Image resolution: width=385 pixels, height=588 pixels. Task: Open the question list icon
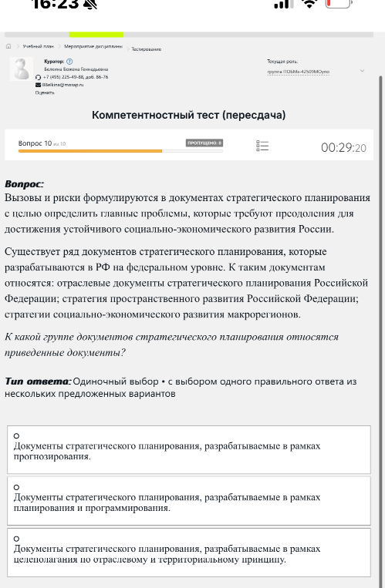point(262,146)
